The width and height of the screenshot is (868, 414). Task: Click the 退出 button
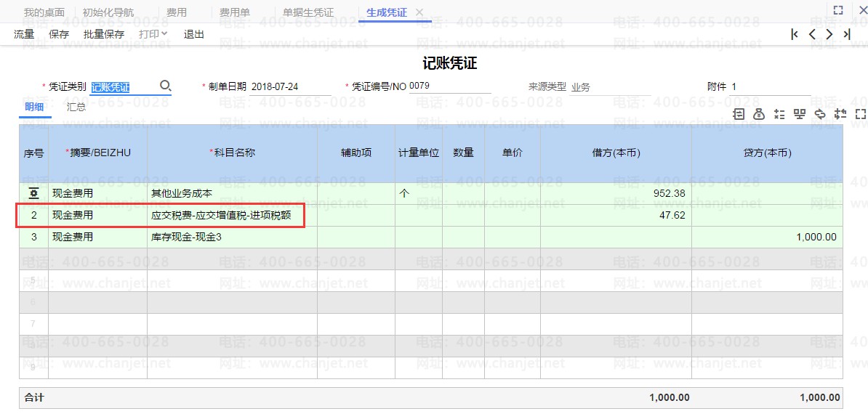(x=194, y=34)
